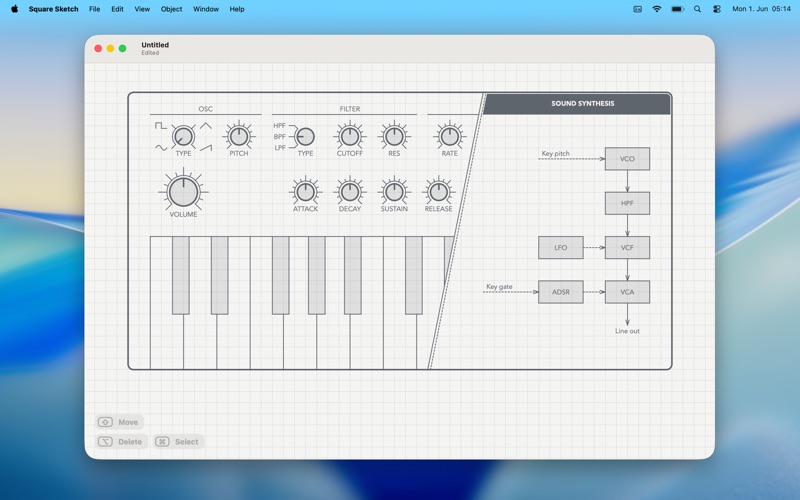Click the Delete shortcut hint button

[x=121, y=441]
